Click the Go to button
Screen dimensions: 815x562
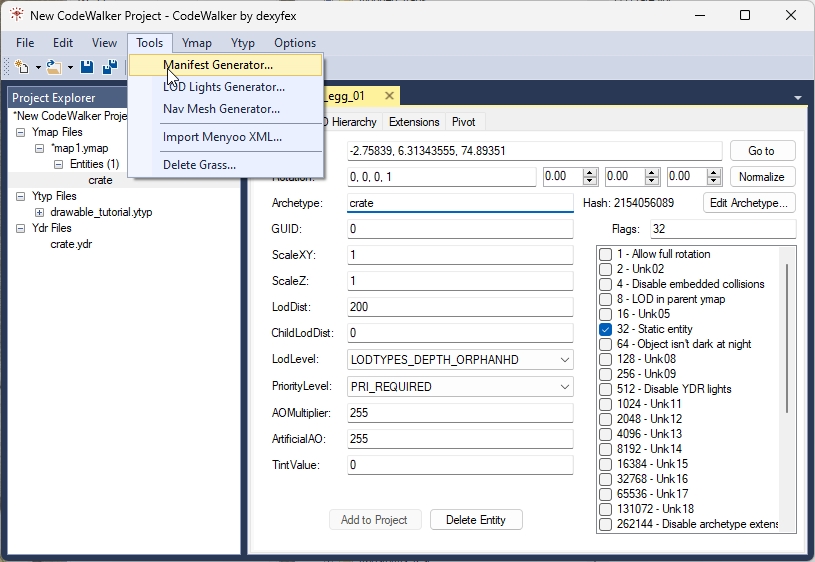(761, 151)
